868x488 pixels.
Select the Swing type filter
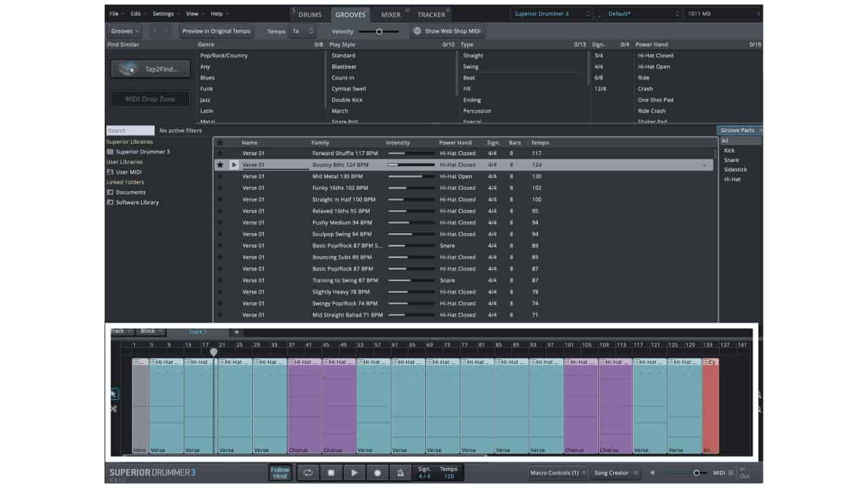click(471, 66)
